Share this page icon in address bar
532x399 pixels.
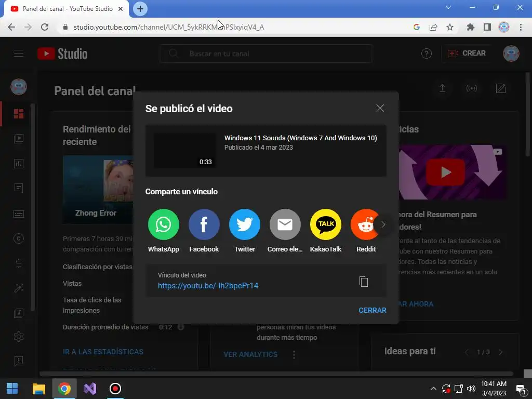coord(433,27)
